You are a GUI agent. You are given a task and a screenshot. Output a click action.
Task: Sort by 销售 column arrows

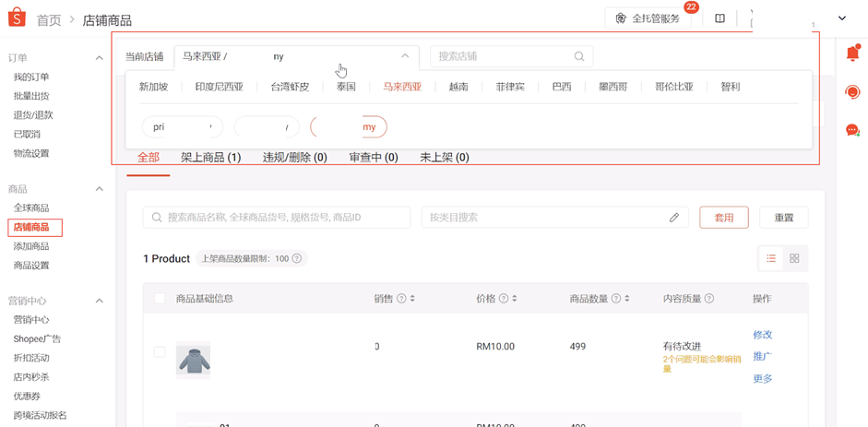412,299
